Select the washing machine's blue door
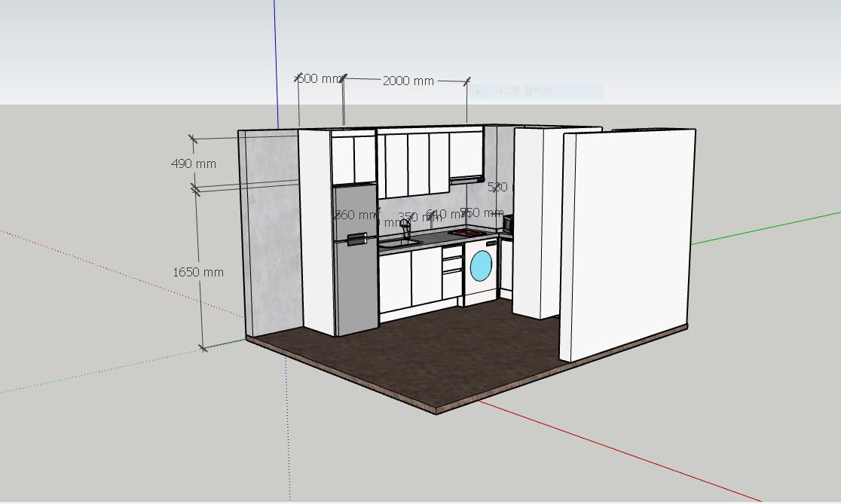The image size is (841, 504). [x=481, y=265]
